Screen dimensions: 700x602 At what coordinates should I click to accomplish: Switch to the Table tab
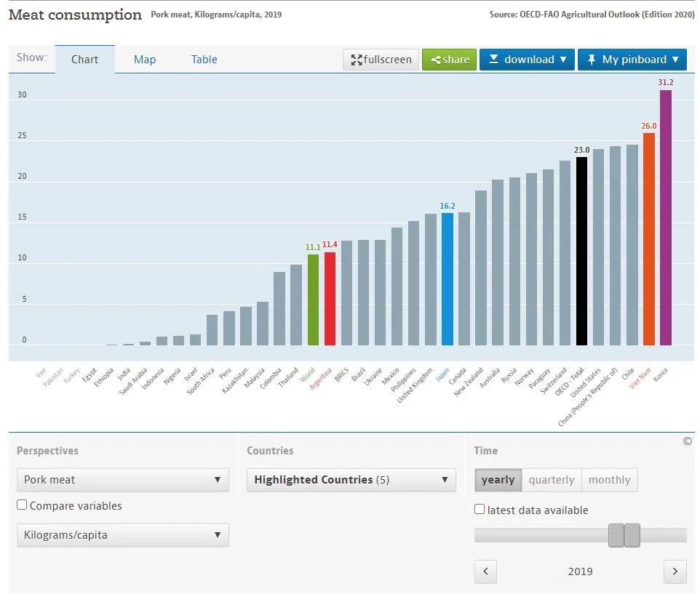(204, 60)
